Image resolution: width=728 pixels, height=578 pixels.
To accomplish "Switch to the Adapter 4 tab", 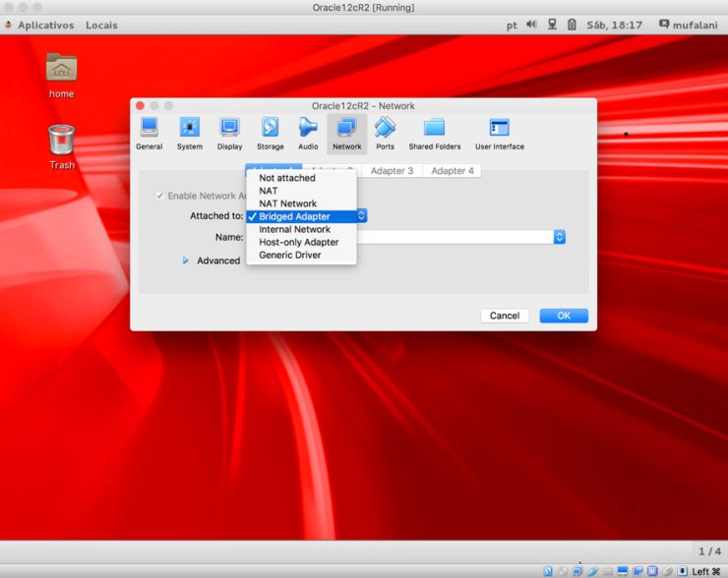I will (x=452, y=171).
